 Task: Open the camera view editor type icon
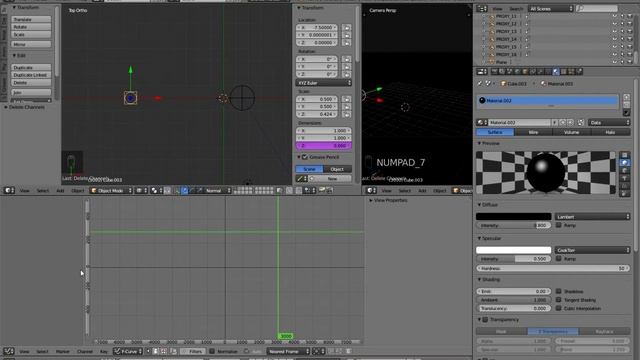(371, 190)
